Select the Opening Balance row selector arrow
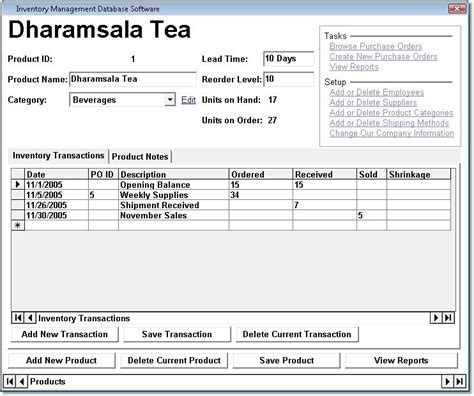 [x=18, y=184]
